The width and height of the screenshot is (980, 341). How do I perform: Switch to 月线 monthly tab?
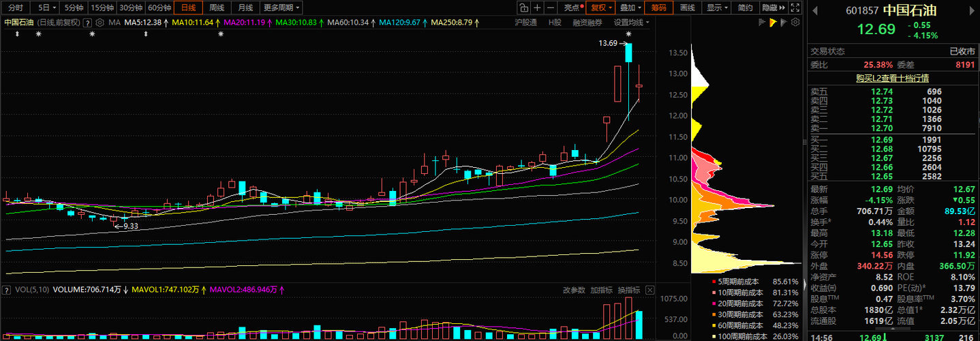[x=244, y=8]
